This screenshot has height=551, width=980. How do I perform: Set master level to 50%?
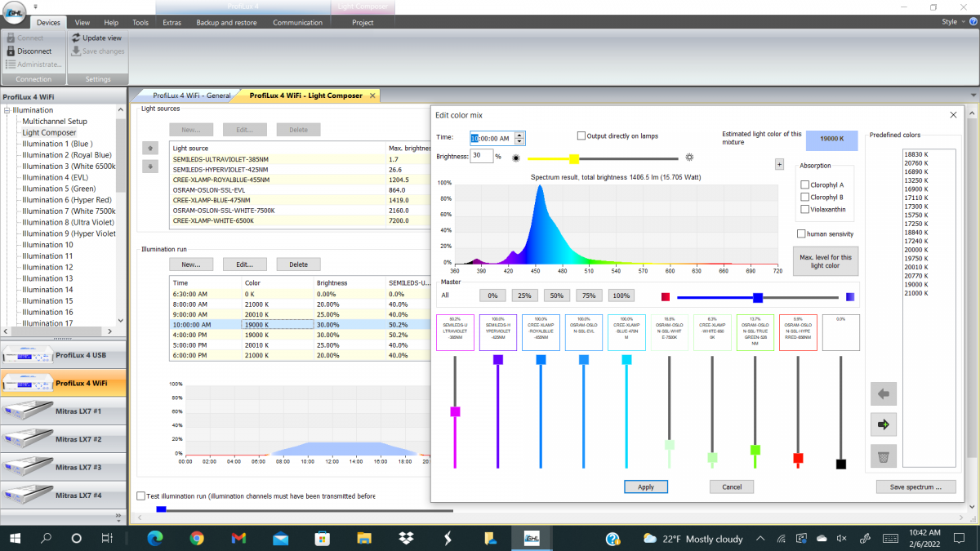point(555,295)
